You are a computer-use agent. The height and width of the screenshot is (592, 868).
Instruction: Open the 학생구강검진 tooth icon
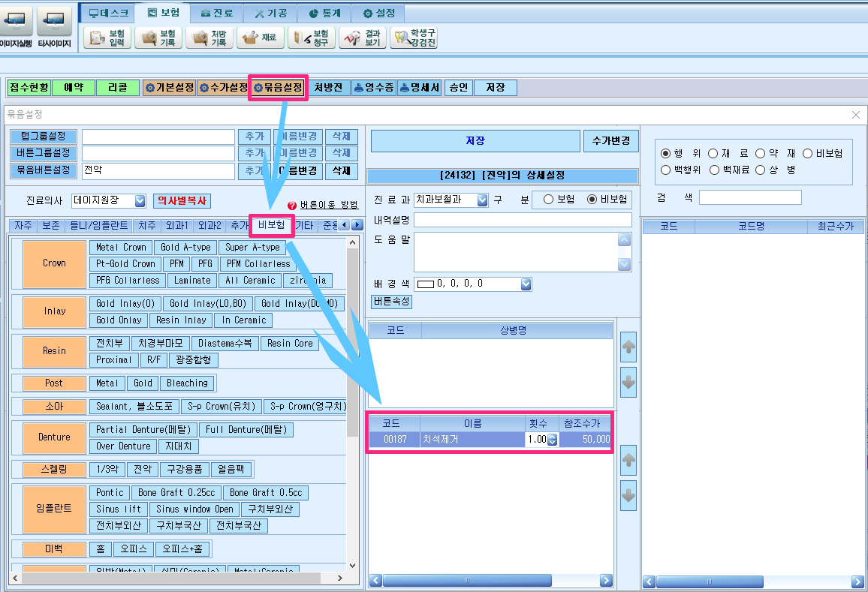[x=414, y=38]
